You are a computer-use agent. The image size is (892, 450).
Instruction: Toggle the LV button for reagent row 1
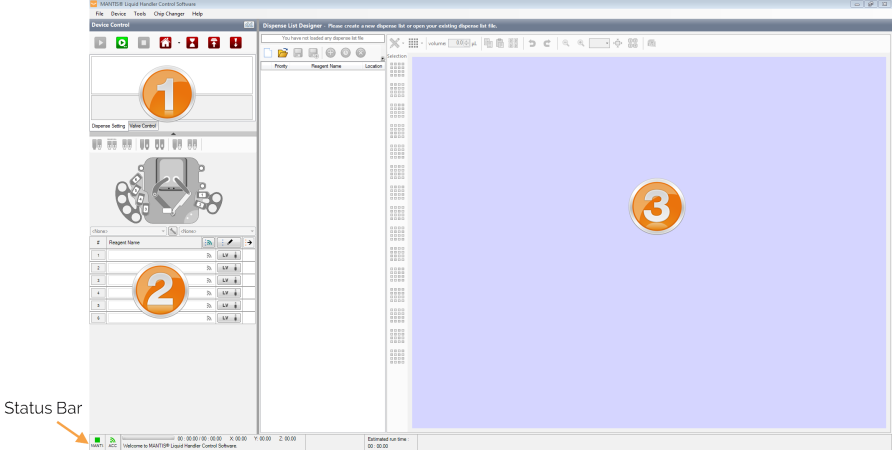point(225,256)
